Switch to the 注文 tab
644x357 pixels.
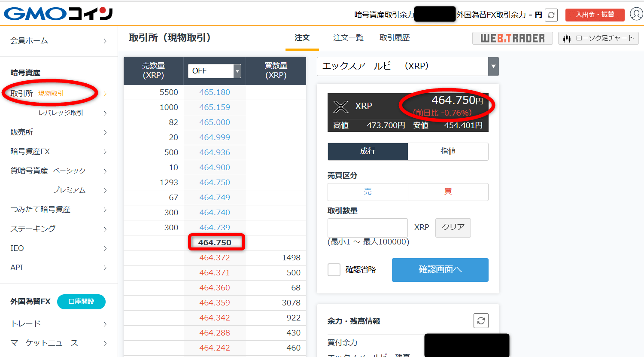click(302, 38)
